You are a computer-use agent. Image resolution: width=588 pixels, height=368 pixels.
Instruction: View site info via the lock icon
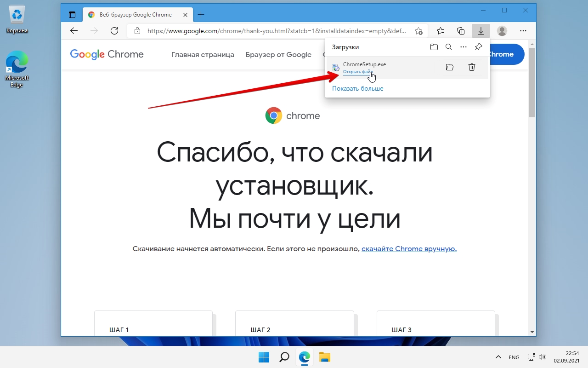tap(137, 31)
